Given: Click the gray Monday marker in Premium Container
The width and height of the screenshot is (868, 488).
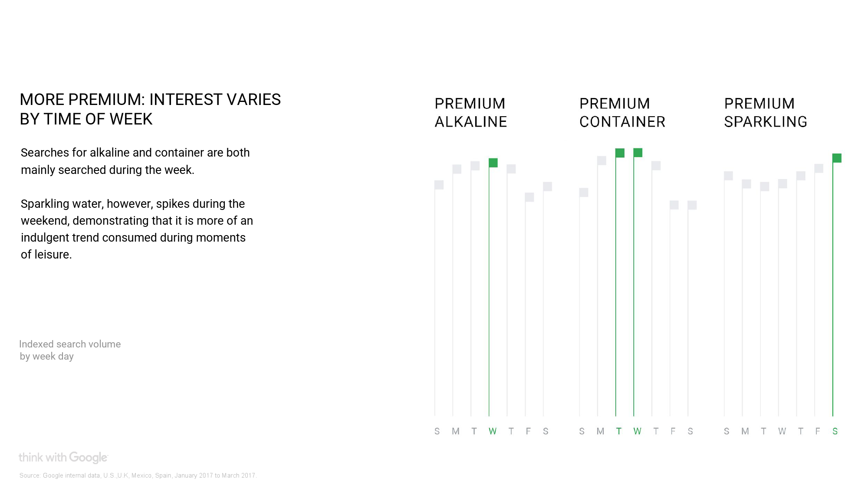Looking at the screenshot, I should click(x=602, y=160).
